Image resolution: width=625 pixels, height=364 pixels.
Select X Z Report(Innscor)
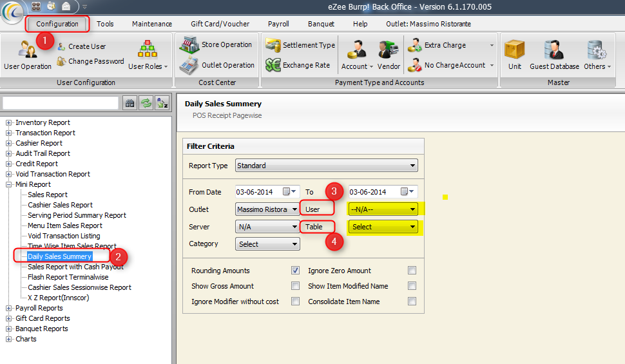click(58, 298)
